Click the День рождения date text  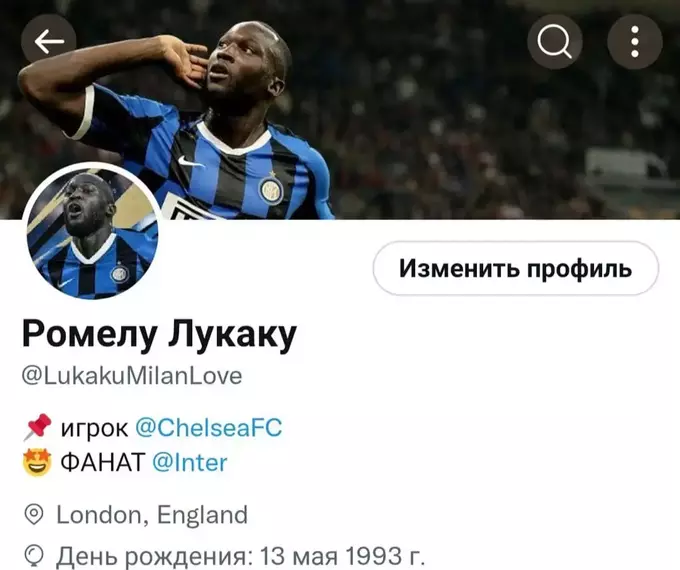[x=241, y=555]
